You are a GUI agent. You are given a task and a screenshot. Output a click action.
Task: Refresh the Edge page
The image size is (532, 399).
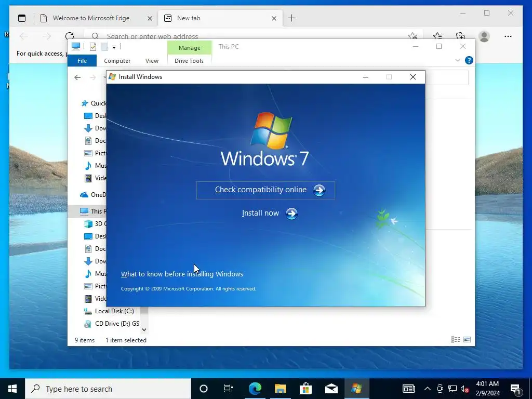click(70, 36)
